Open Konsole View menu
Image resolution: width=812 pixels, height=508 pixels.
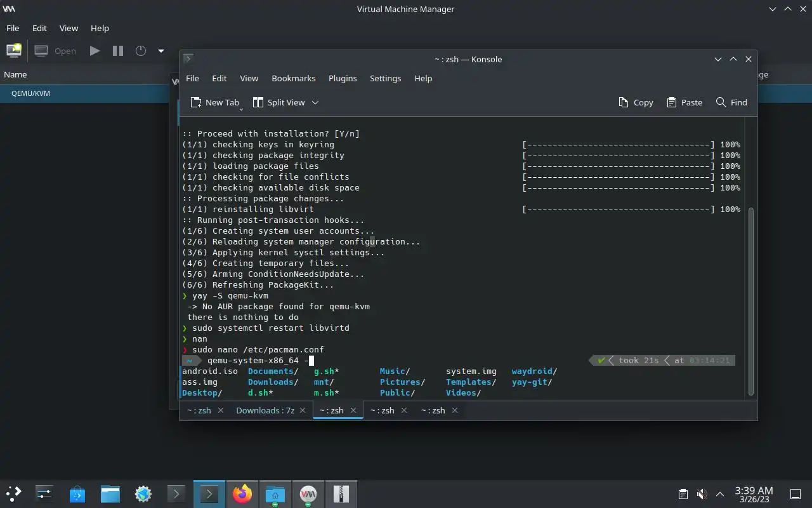[x=249, y=78]
